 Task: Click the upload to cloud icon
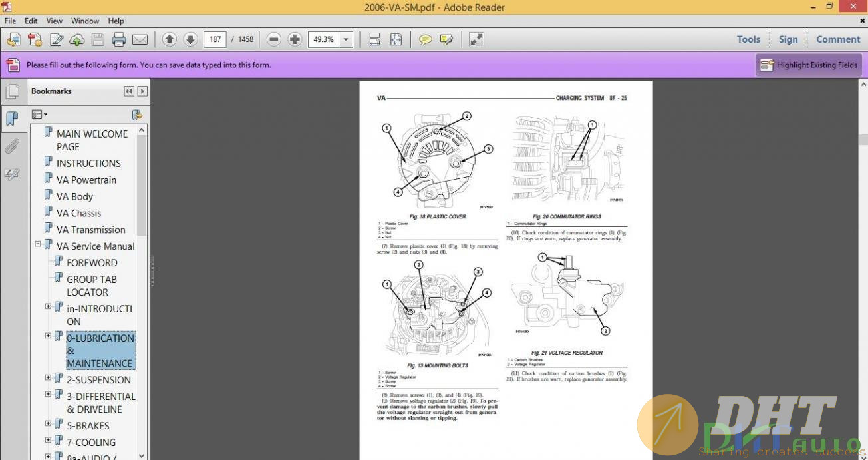tap(76, 39)
